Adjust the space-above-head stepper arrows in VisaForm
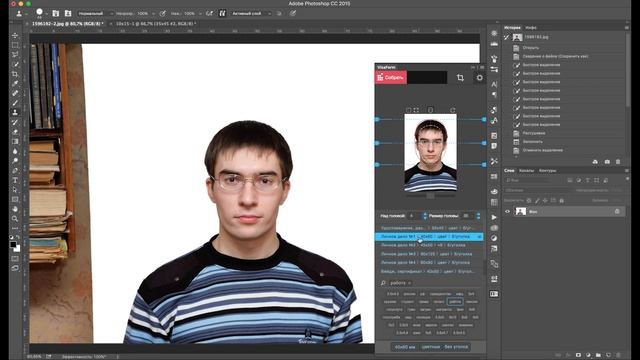The width and height of the screenshot is (640, 360). click(x=425, y=216)
